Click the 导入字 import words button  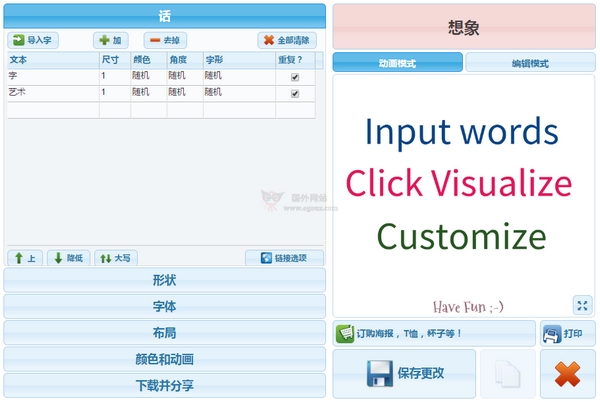pyautogui.click(x=33, y=40)
